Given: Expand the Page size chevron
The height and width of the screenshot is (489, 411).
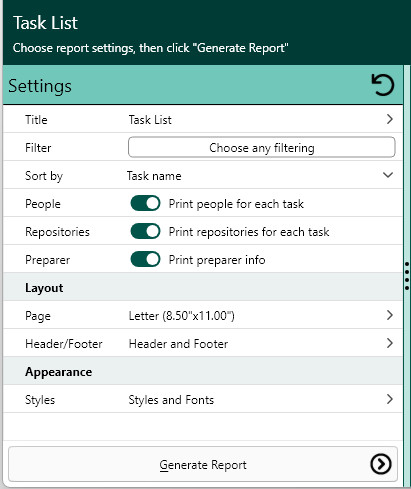Looking at the screenshot, I should 390,315.
